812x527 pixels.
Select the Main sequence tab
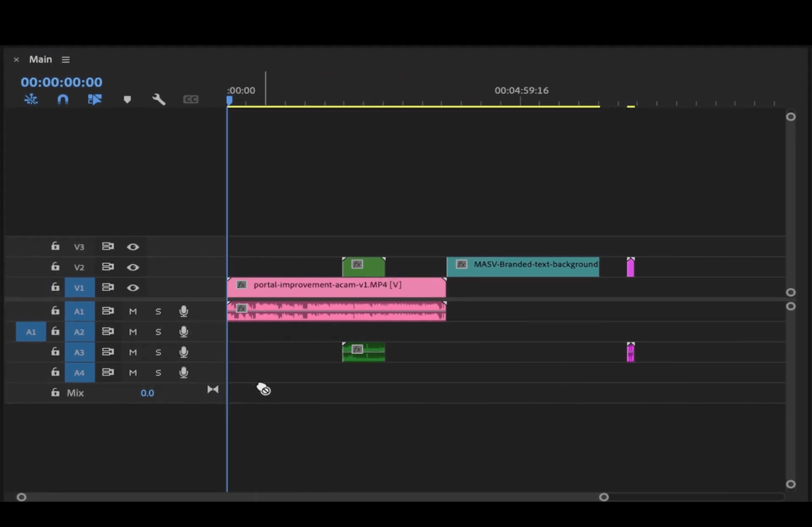(x=41, y=60)
